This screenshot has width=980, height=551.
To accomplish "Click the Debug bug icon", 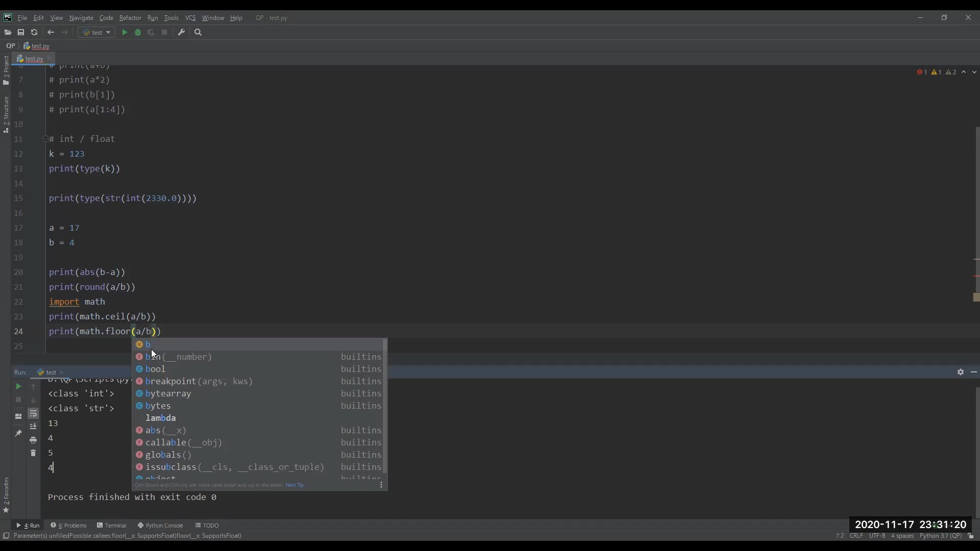I will 138,32.
